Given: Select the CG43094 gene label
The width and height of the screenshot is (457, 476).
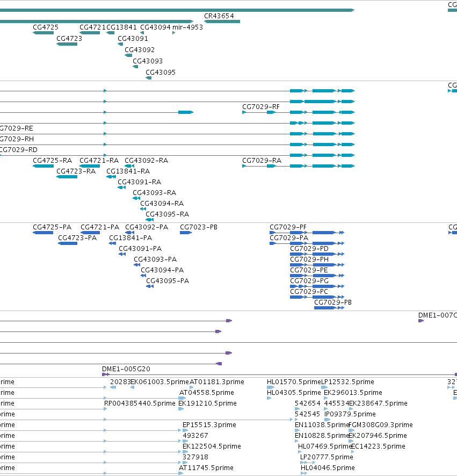Looking at the screenshot, I should coord(155,27).
